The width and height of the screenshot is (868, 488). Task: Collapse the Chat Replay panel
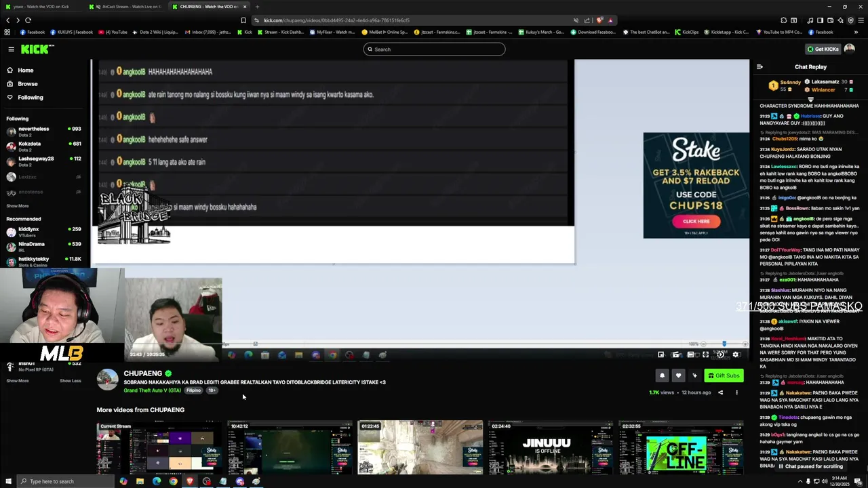click(x=759, y=67)
